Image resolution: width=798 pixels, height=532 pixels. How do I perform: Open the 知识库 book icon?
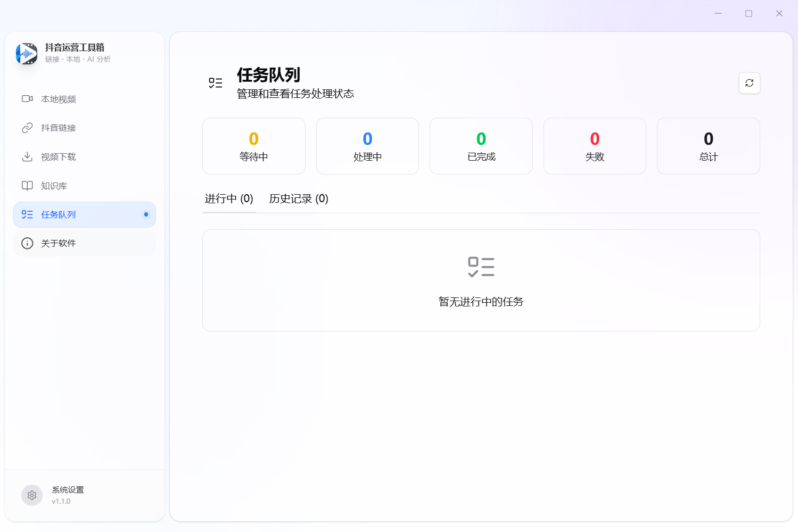pos(27,186)
